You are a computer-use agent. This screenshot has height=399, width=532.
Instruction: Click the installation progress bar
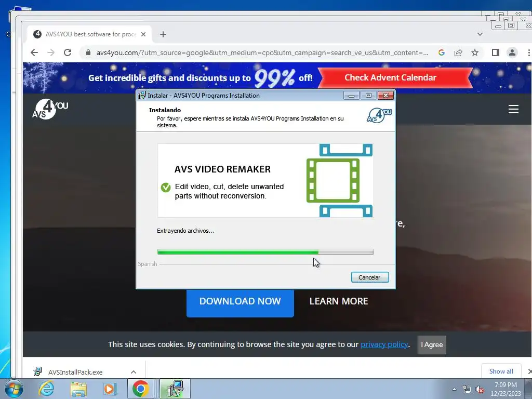265,252
